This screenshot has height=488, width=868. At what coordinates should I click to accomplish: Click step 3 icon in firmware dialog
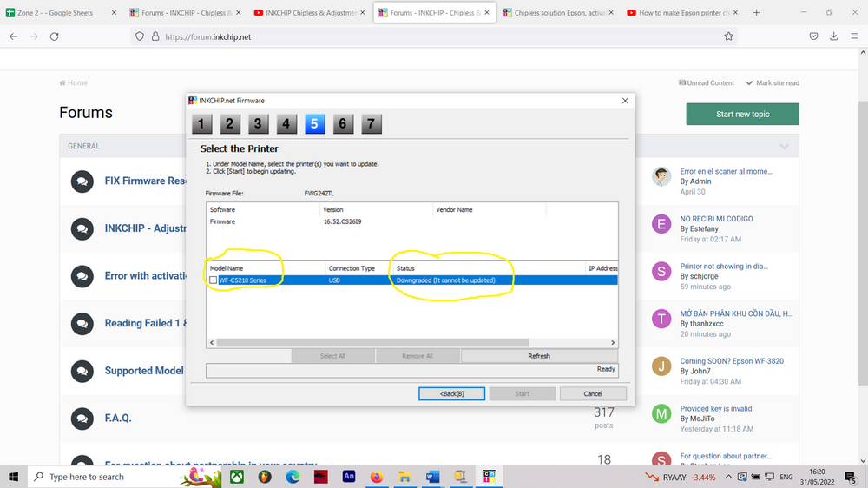coord(258,124)
